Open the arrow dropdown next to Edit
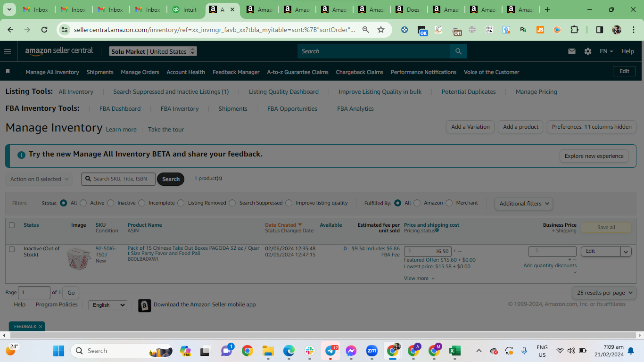Screen dimensions: 644x362 [x=626, y=252]
